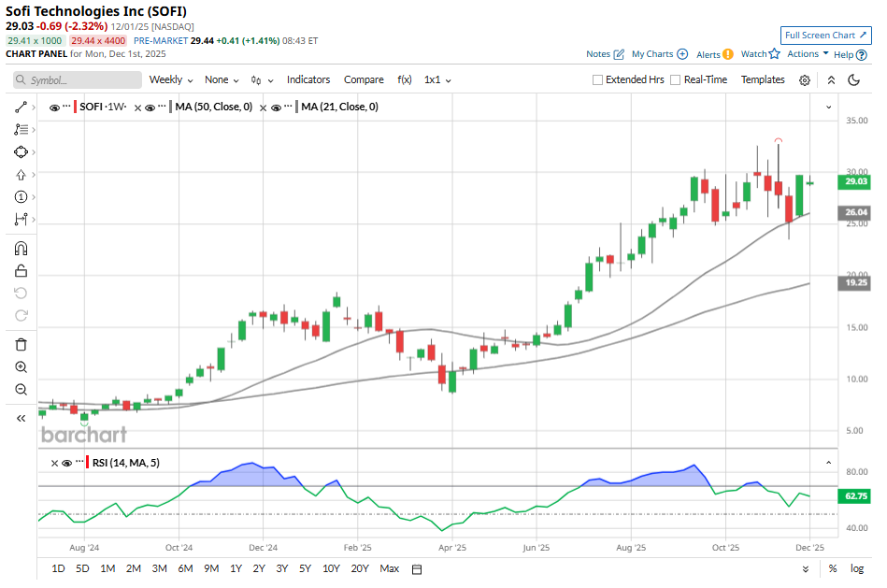Open the f(x) expressions menu

point(405,79)
